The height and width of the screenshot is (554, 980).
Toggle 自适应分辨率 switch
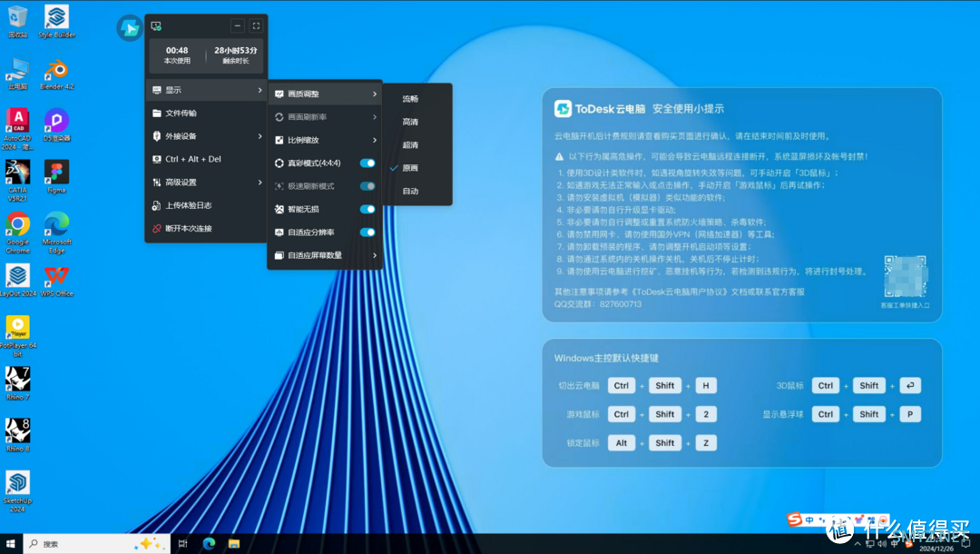(367, 232)
